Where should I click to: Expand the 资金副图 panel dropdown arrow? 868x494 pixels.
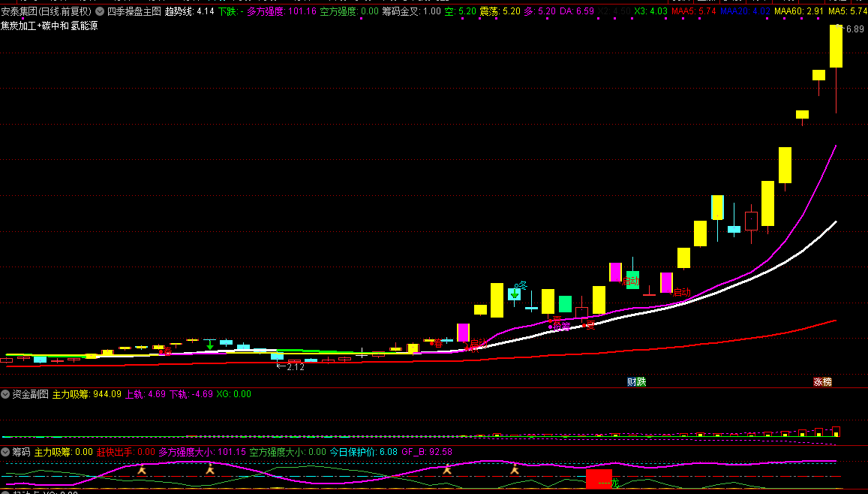pyautogui.click(x=5, y=394)
